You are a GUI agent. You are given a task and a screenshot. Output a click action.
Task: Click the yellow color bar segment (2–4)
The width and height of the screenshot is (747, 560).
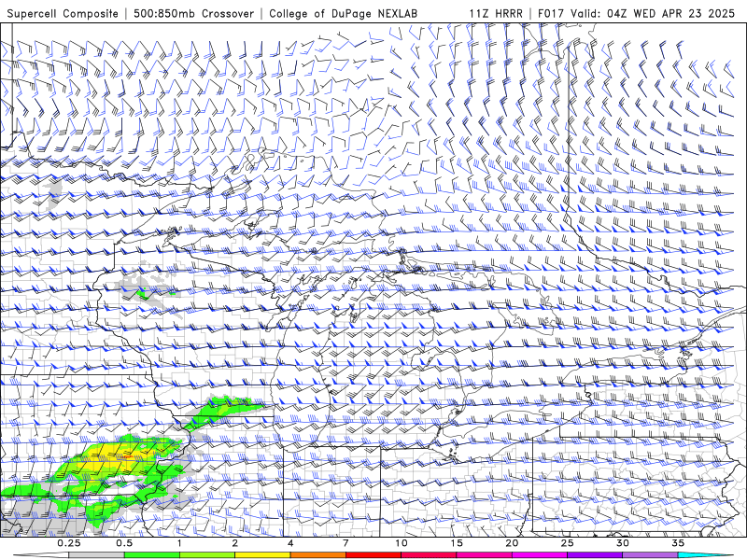(x=262, y=555)
